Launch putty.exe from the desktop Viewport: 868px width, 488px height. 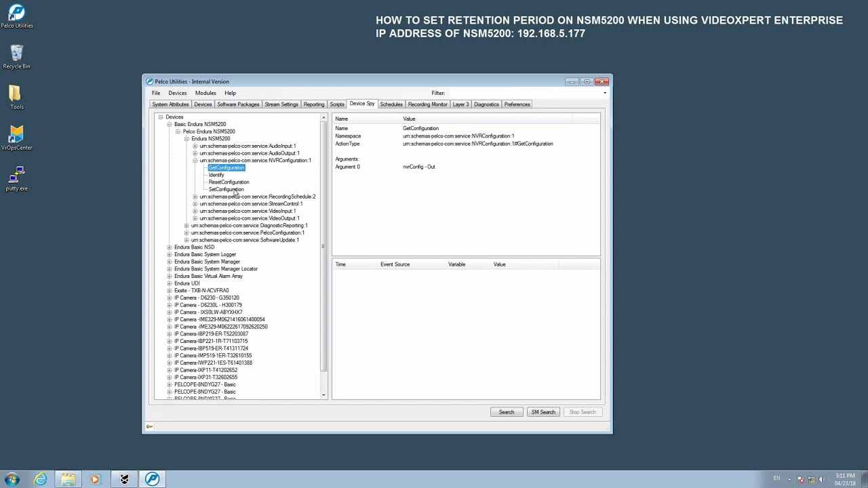pos(16,179)
